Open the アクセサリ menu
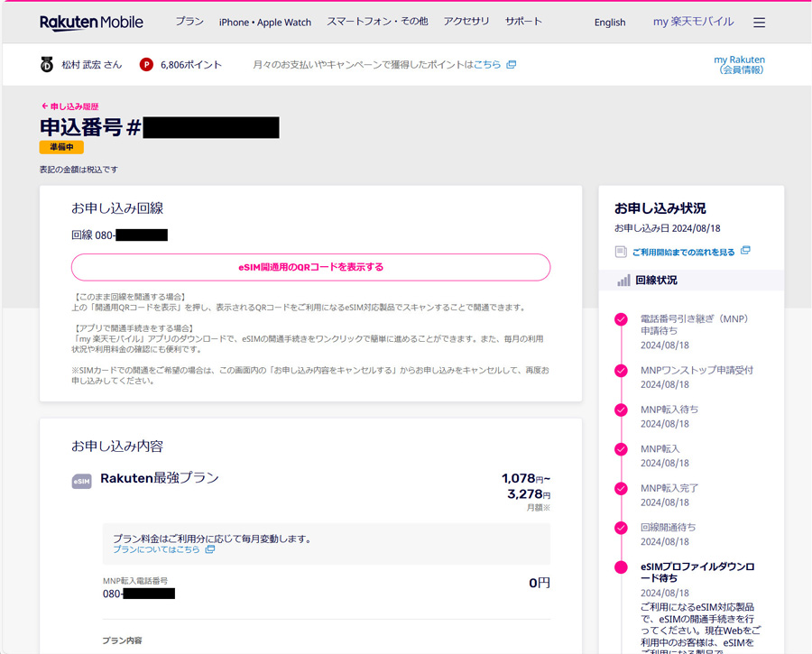The height and width of the screenshot is (654, 812). pos(466,22)
